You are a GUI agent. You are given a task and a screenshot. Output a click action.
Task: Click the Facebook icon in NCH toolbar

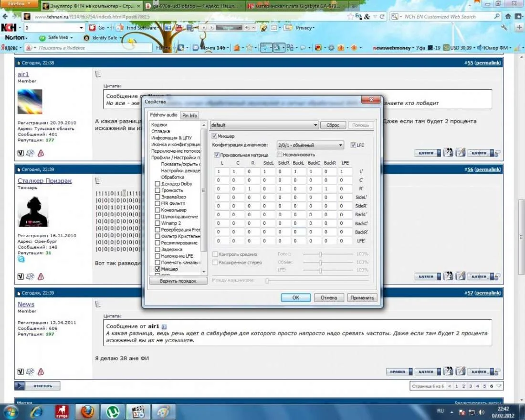(168, 28)
